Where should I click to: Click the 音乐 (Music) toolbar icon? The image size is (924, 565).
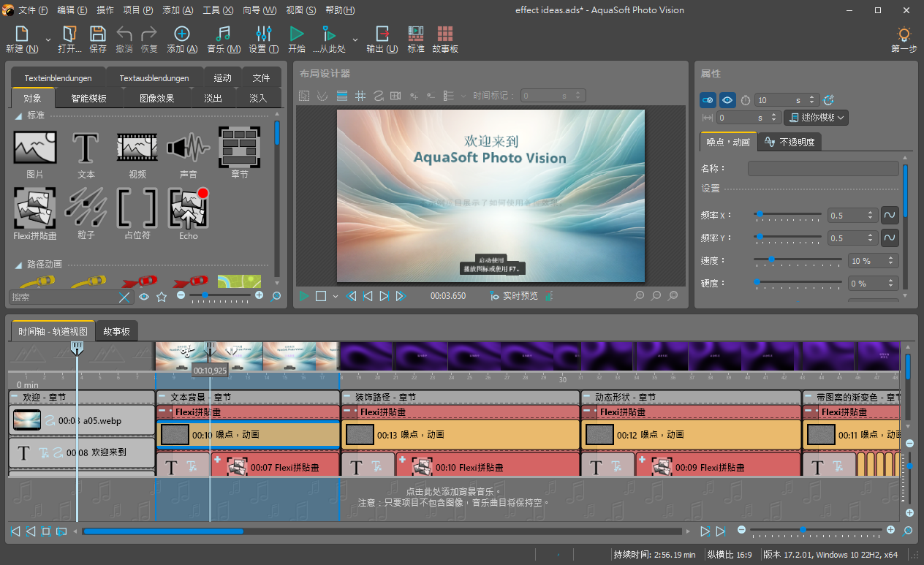[224, 39]
